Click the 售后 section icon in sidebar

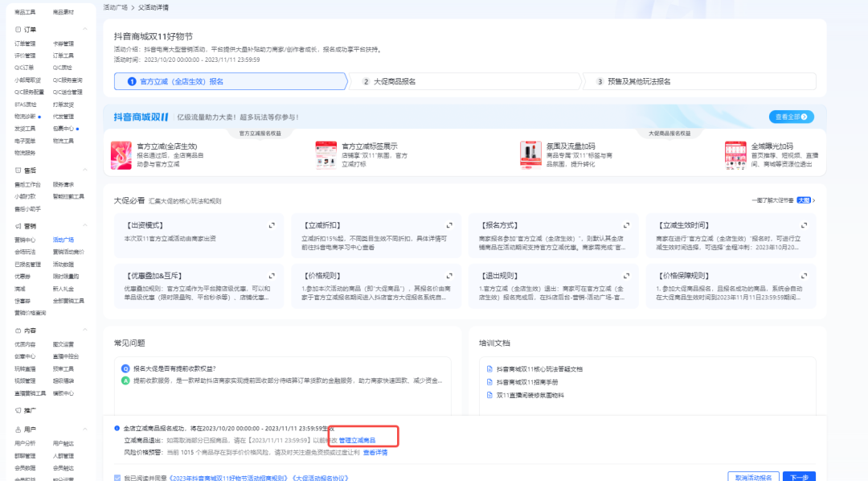pos(18,171)
